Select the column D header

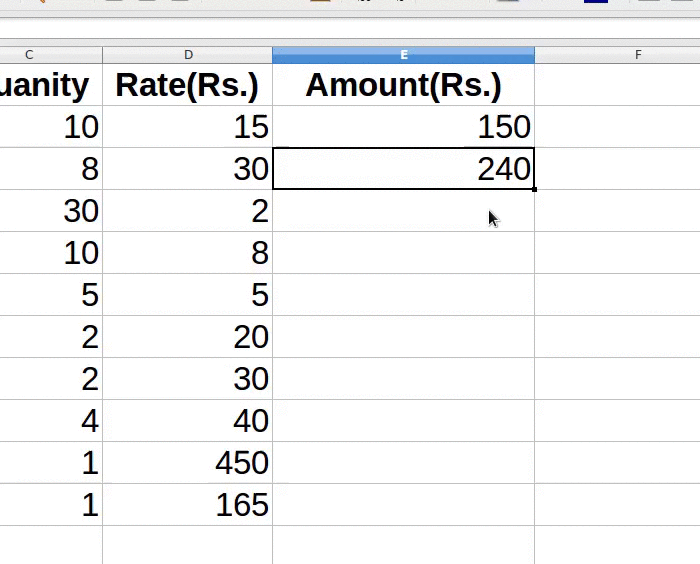pos(187,55)
